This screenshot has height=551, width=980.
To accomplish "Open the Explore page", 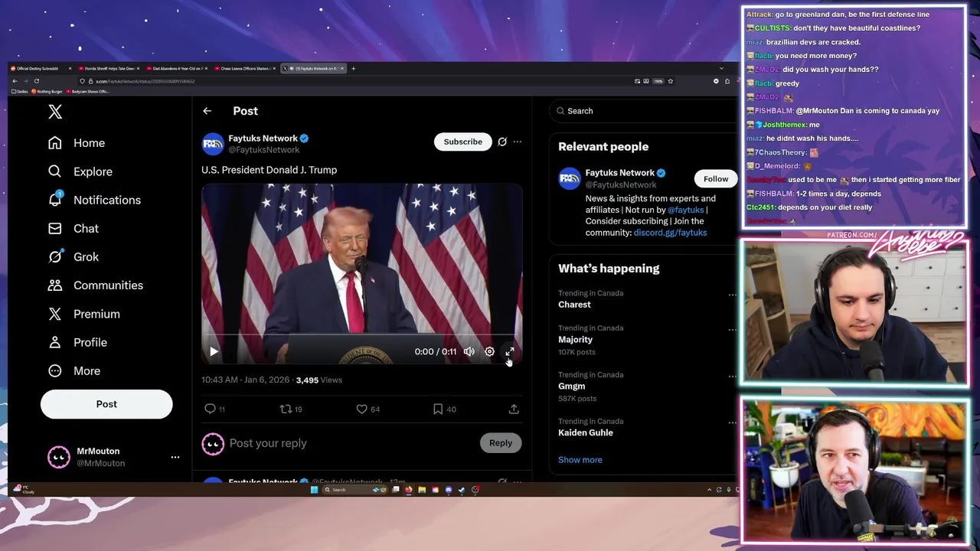I will tap(80, 171).
